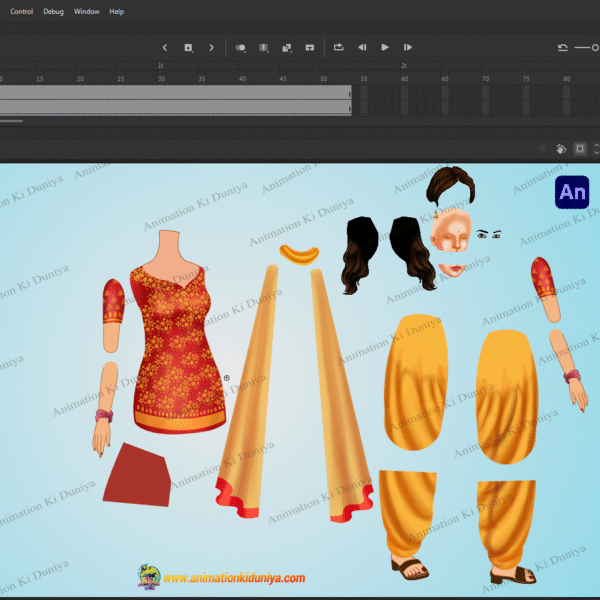600x600 pixels.
Task: Go to next keyframe arrow
Action: pyautogui.click(x=211, y=47)
